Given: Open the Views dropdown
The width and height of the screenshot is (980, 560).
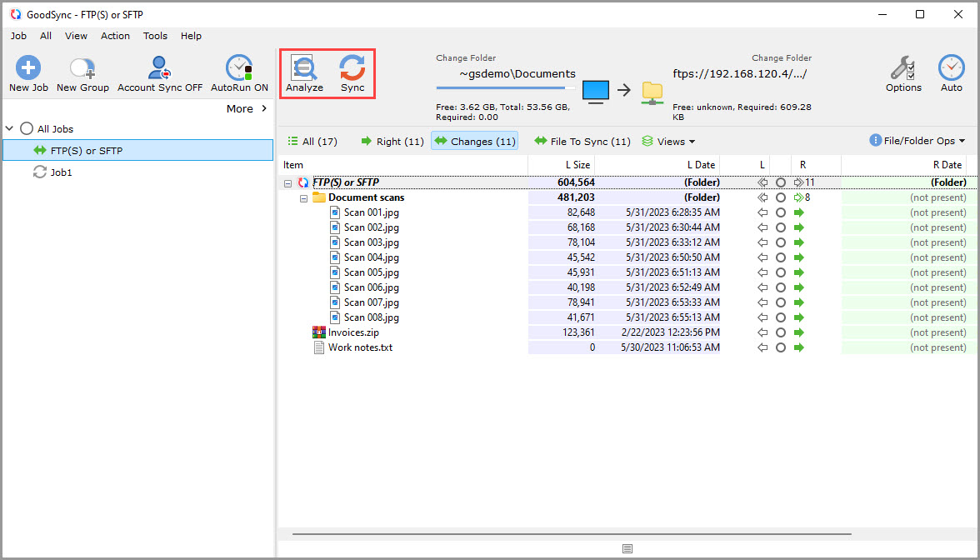Looking at the screenshot, I should pos(668,142).
